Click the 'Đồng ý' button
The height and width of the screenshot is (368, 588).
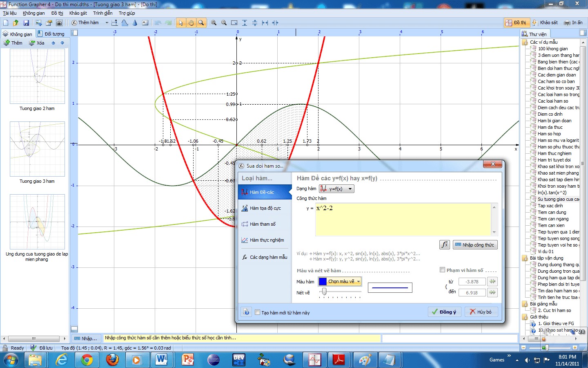pos(444,312)
